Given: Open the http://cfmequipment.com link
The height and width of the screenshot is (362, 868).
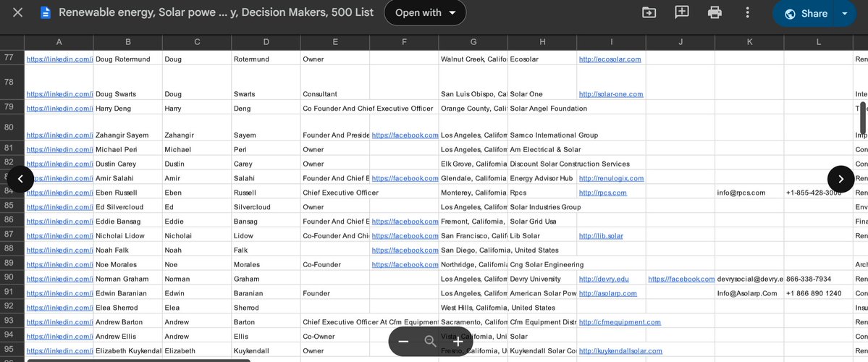Looking at the screenshot, I should [620, 322].
